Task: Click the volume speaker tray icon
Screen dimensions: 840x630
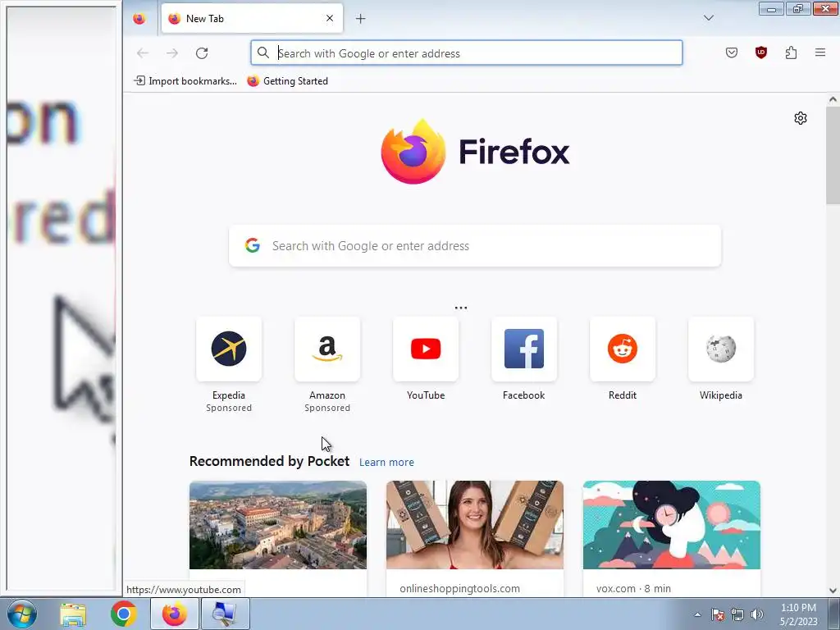Action: [x=757, y=614]
